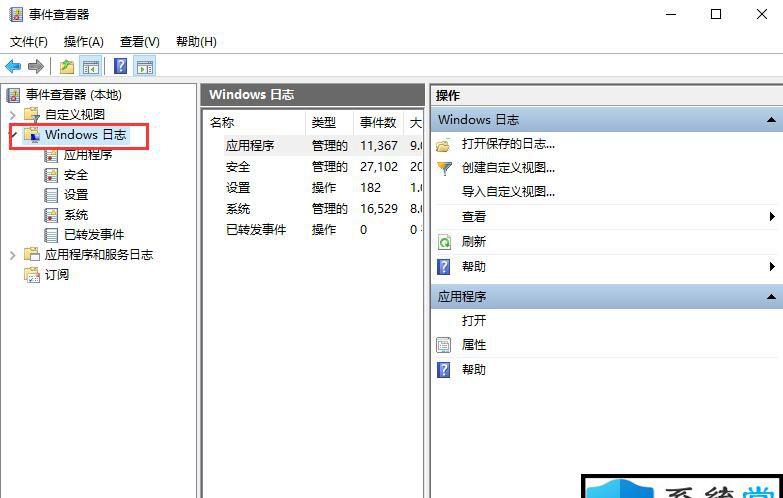Click the 打开保存的日志 folder icon
783x498 pixels.
pos(443,145)
